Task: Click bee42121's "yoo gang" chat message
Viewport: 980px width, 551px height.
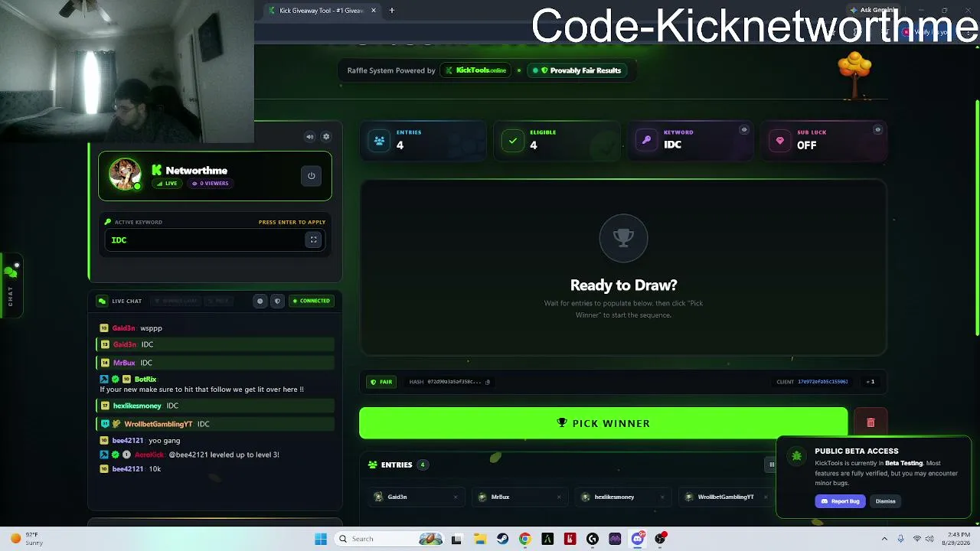Action: (165, 441)
